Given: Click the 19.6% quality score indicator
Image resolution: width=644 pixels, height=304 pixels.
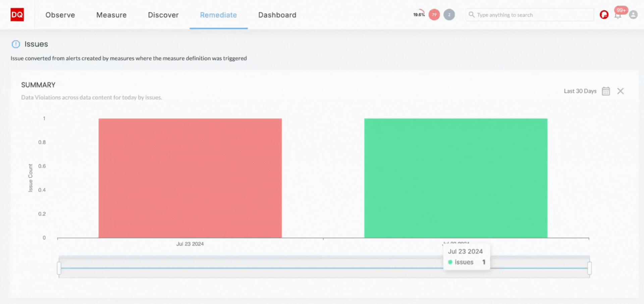Looking at the screenshot, I should click(x=418, y=14).
